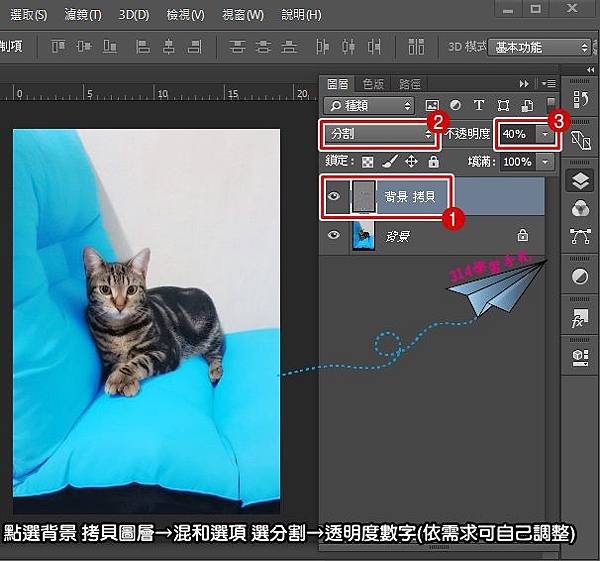Open the 說明(H) menu
This screenshot has height=561, width=600.
click(x=301, y=15)
